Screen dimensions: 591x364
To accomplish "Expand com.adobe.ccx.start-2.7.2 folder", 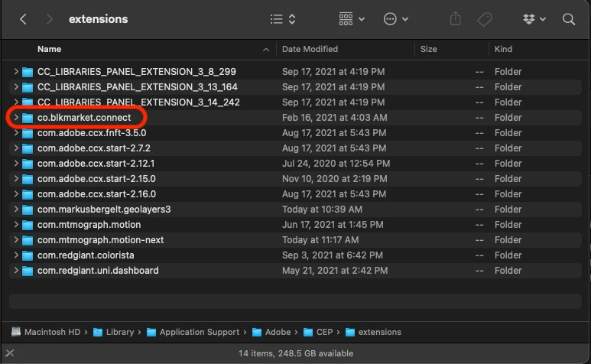I will 16,148.
